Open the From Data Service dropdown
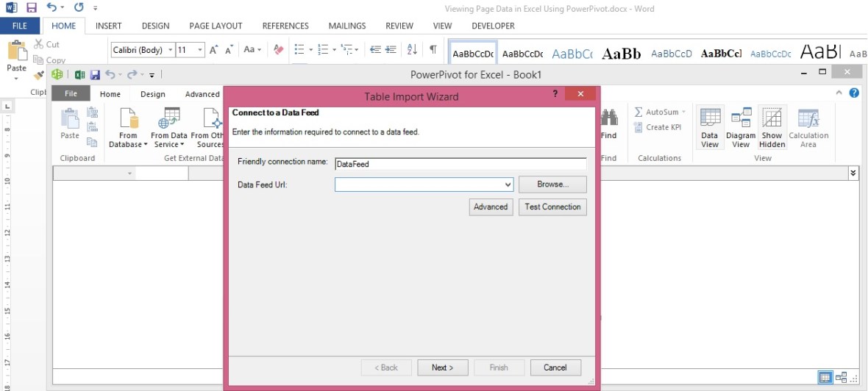Viewport: 868px width, 391px height. pos(169,128)
